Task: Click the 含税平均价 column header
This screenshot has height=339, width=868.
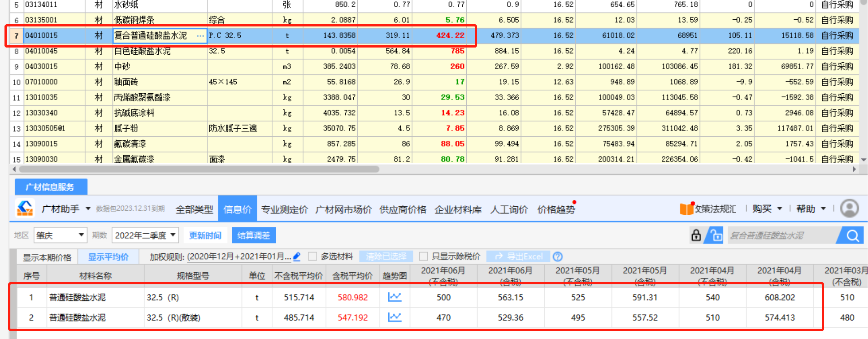Action: [352, 276]
